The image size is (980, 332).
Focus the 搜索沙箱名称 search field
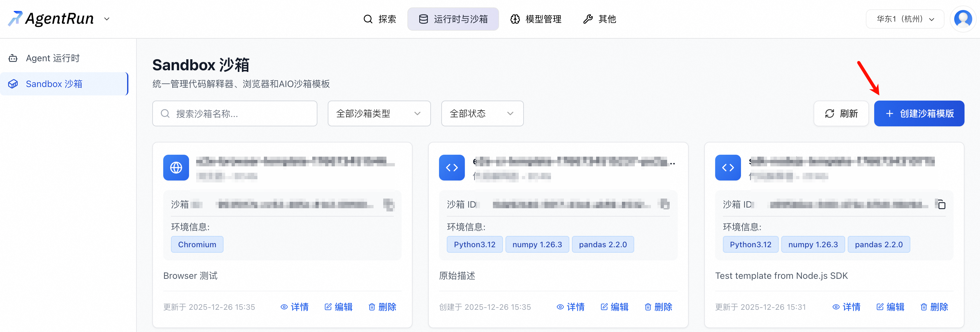tap(235, 113)
